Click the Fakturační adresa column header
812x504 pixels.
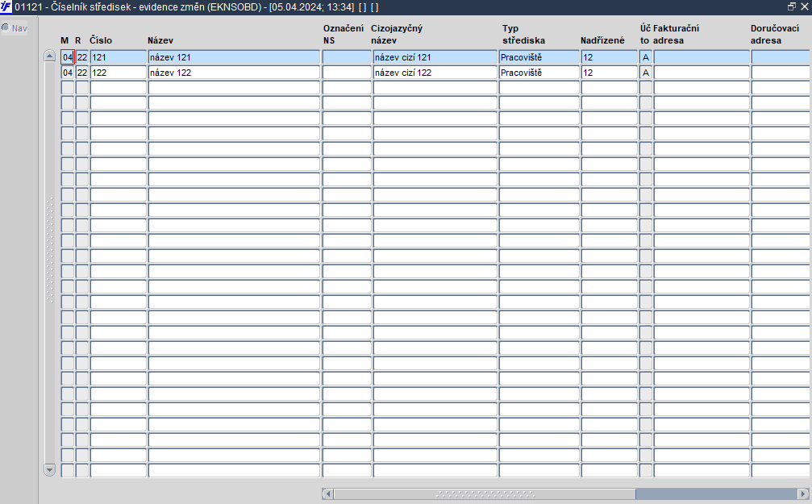click(x=676, y=34)
